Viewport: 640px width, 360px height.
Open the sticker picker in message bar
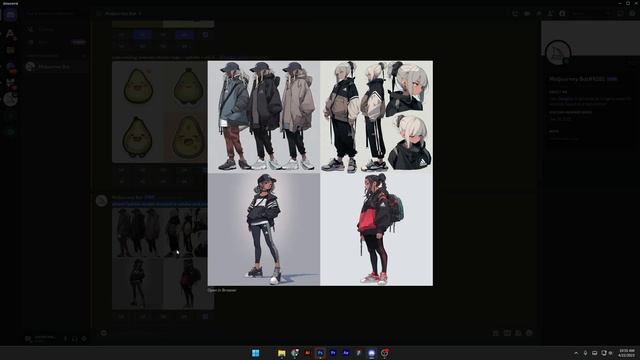tap(518, 333)
